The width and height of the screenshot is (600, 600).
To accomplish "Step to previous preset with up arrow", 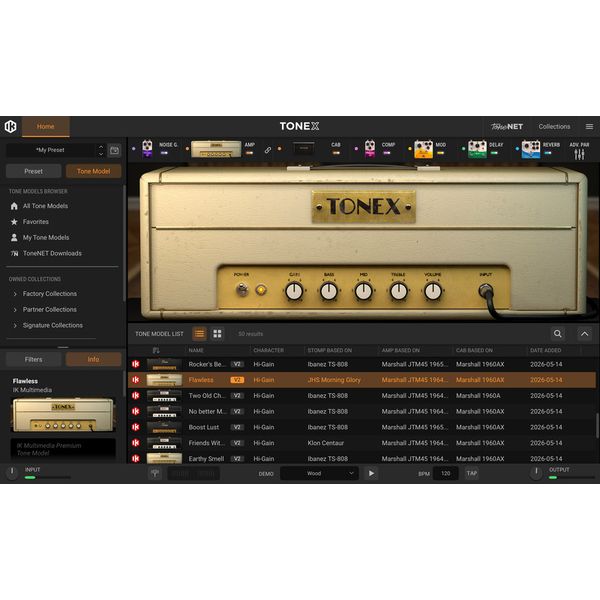I will [101, 147].
